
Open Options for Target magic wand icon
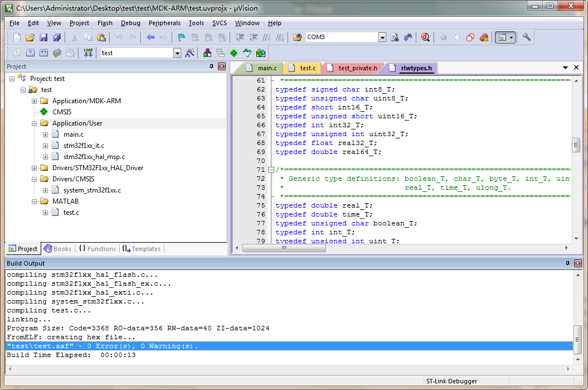click(190, 53)
